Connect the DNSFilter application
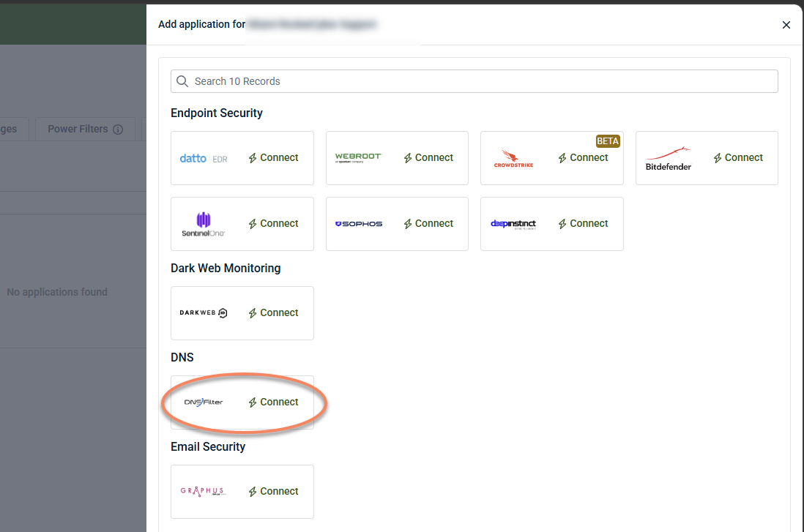 pos(273,402)
